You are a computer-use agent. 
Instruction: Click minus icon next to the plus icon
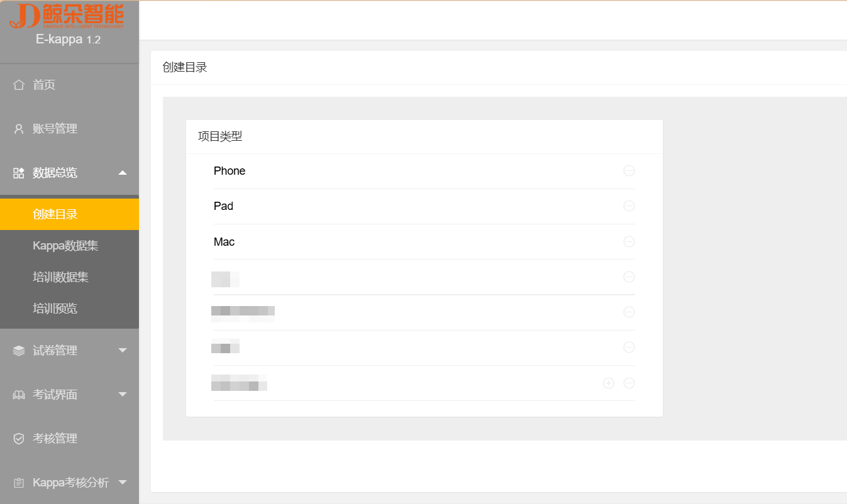point(629,383)
